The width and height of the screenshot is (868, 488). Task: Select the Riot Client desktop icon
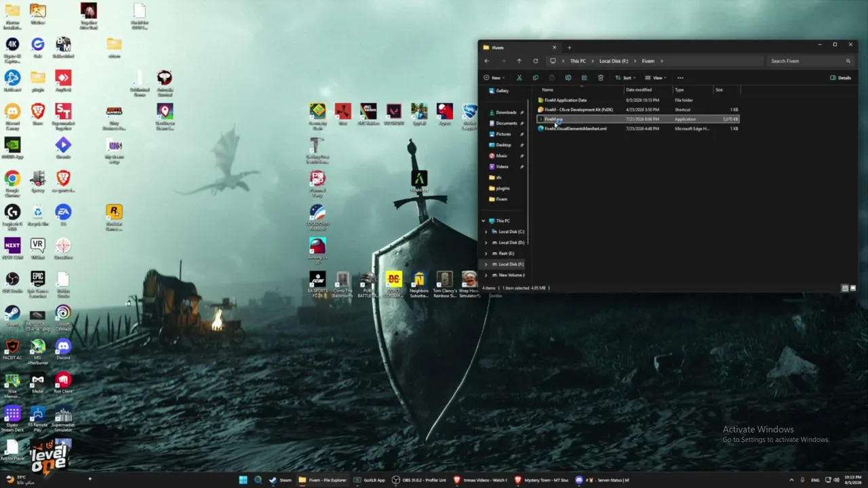63,382
